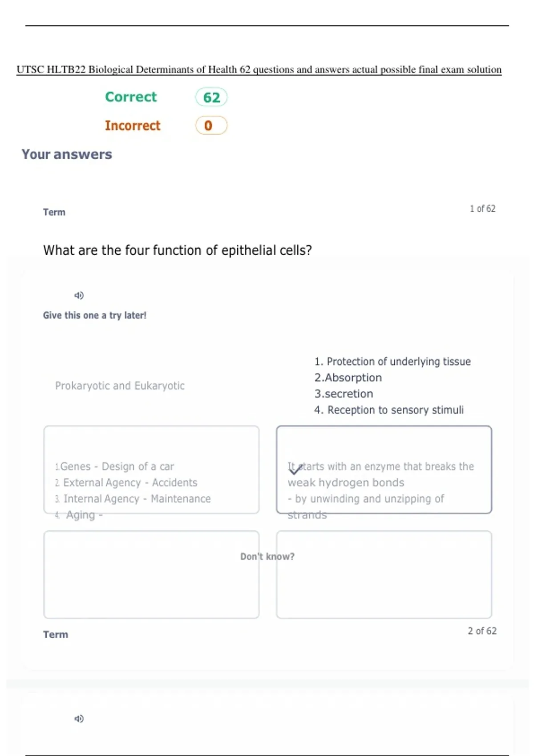Click the checkmark on the selected answer card
This screenshot has height=756, width=534.
[x=295, y=469]
